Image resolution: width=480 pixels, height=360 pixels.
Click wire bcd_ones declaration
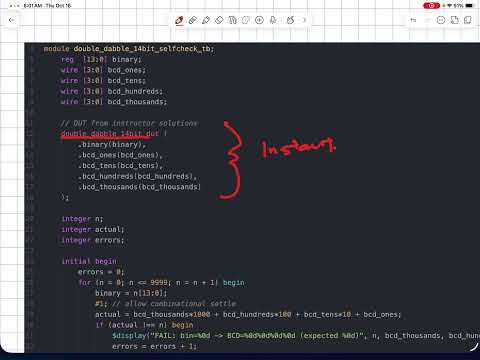click(103, 70)
